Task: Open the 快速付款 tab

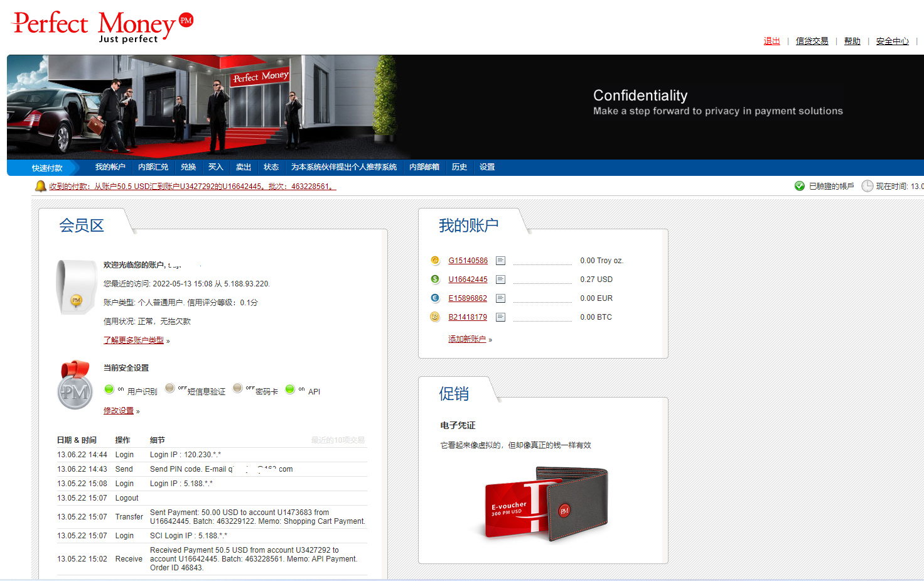Action: click(x=47, y=168)
